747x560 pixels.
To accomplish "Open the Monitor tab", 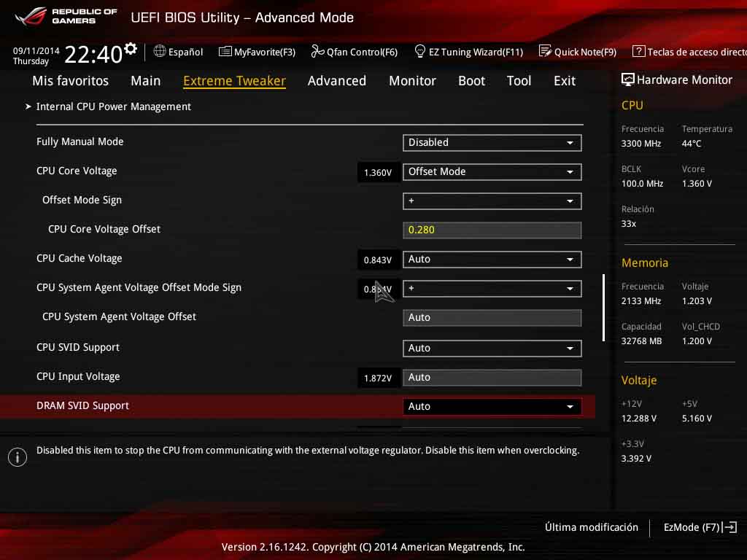I will pyautogui.click(x=413, y=80).
